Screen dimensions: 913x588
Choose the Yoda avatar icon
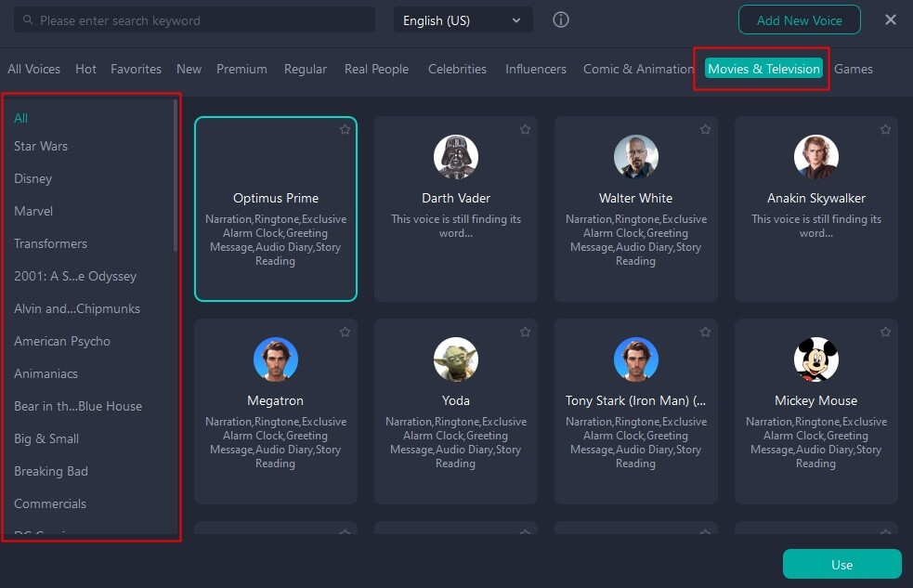[x=456, y=359]
